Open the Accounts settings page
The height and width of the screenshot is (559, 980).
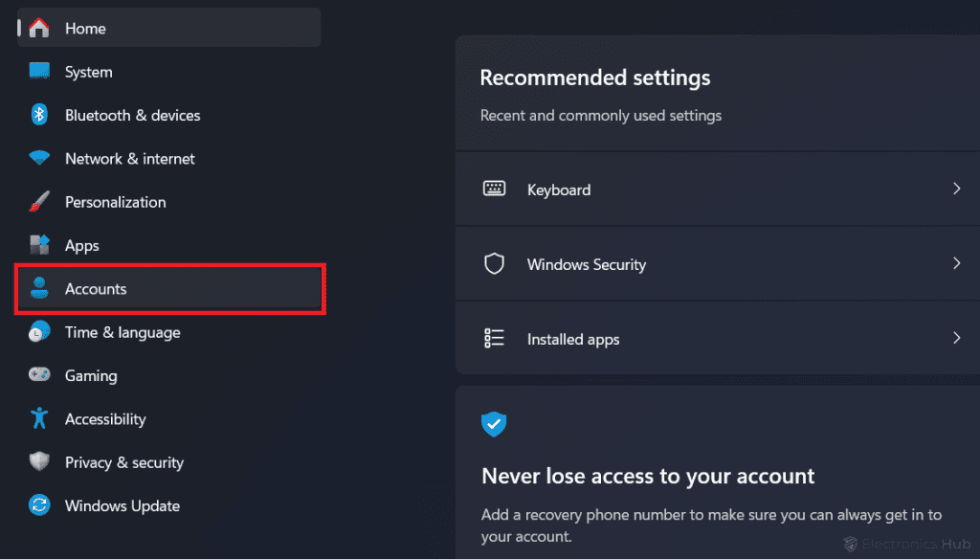tap(96, 289)
